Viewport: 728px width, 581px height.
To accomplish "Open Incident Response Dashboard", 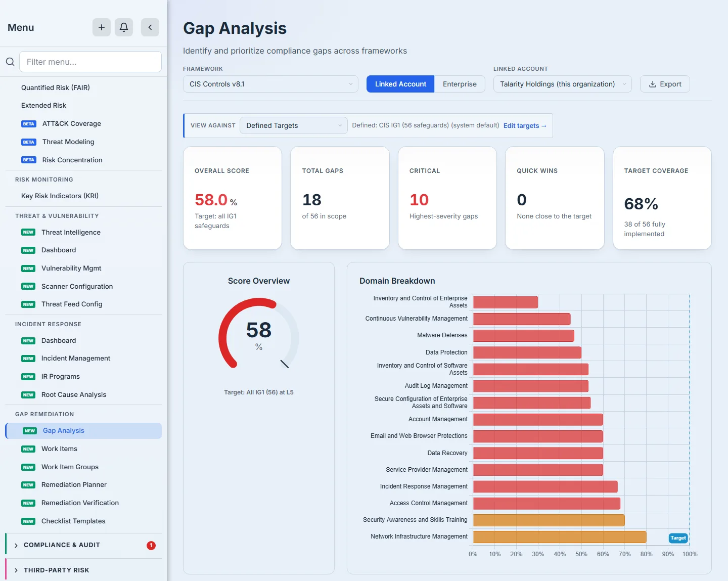I will 59,340.
